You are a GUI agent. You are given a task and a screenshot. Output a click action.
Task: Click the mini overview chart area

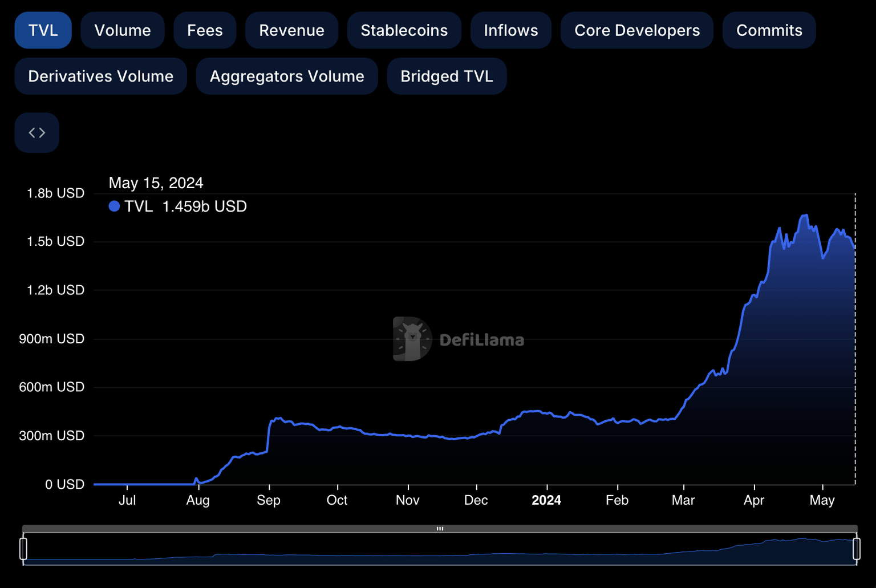[x=440, y=550]
